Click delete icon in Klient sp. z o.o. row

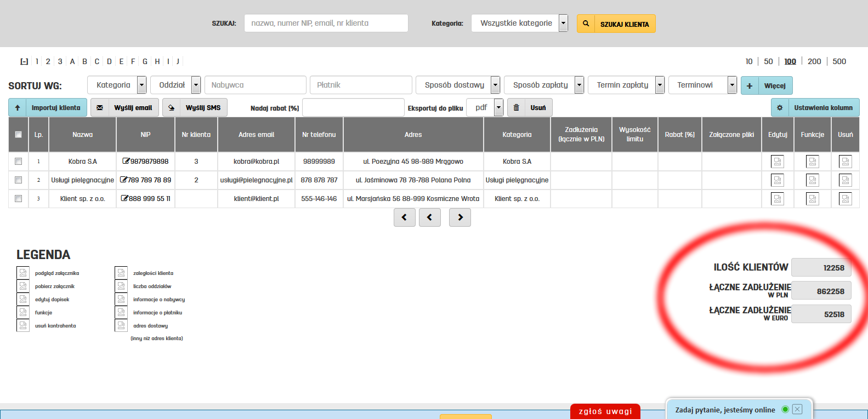(x=845, y=199)
